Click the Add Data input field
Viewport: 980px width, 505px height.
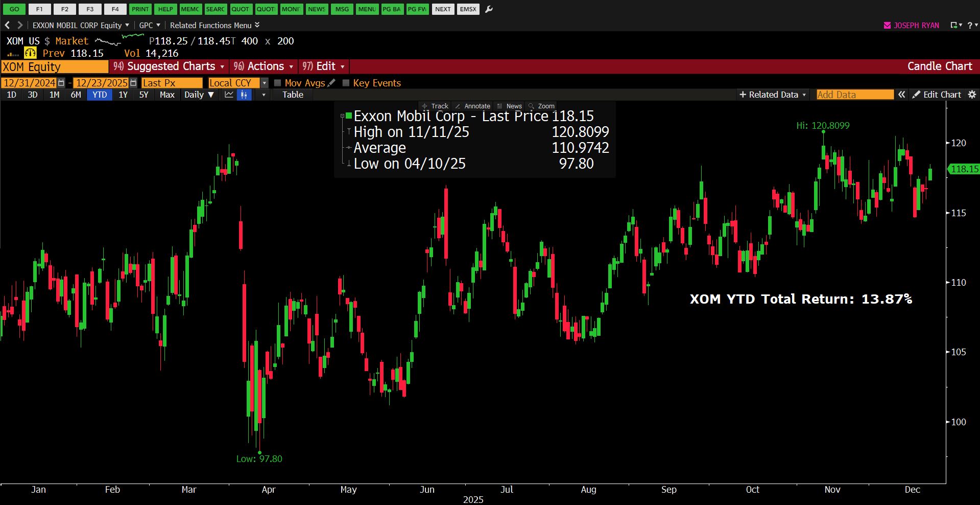click(854, 95)
